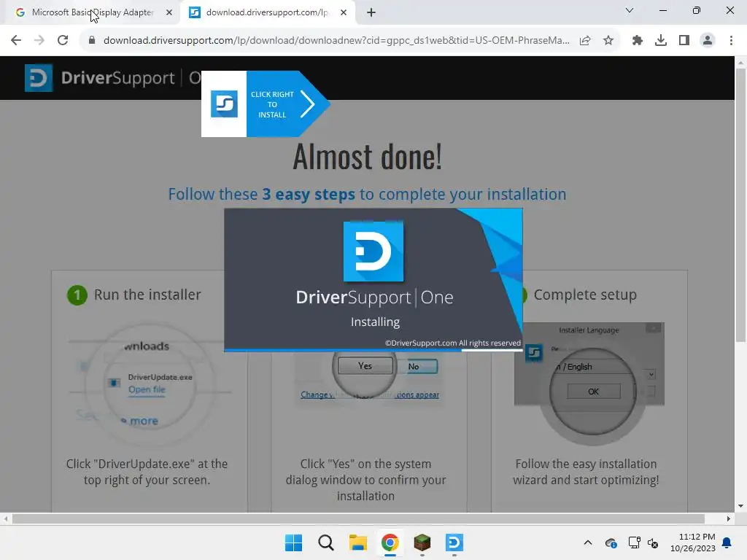
Task: Click the 'Almost done!' heading
Action: coord(368,157)
